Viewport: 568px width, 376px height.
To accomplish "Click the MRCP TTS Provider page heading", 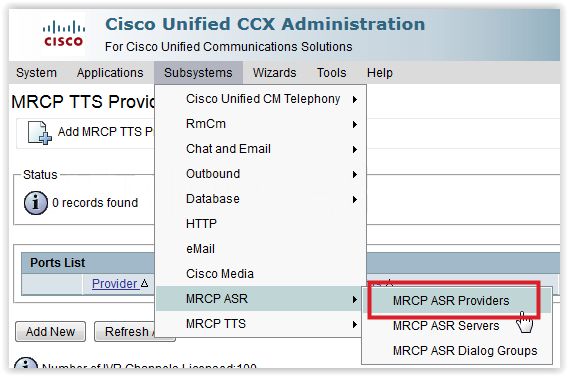I will tap(83, 102).
